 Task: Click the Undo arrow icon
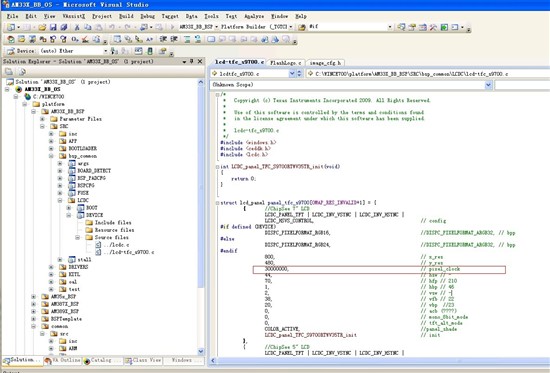112,27
